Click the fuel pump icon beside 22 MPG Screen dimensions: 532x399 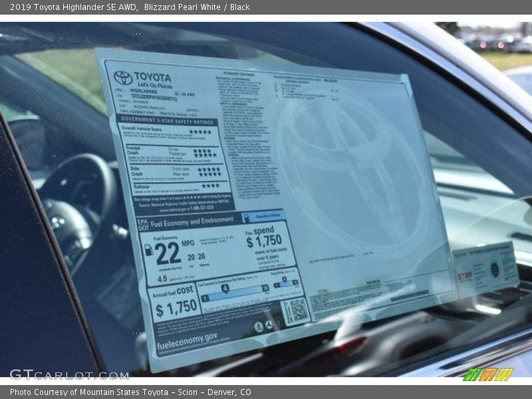[x=148, y=250]
